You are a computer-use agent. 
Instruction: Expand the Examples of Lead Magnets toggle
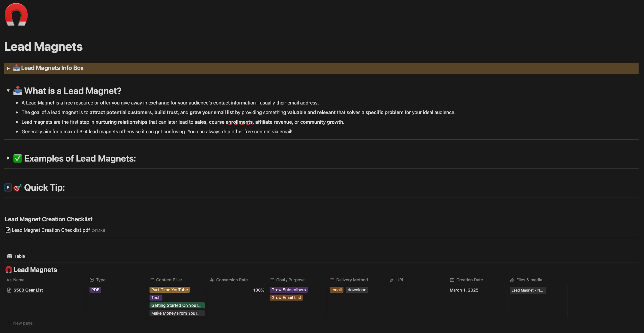8,158
